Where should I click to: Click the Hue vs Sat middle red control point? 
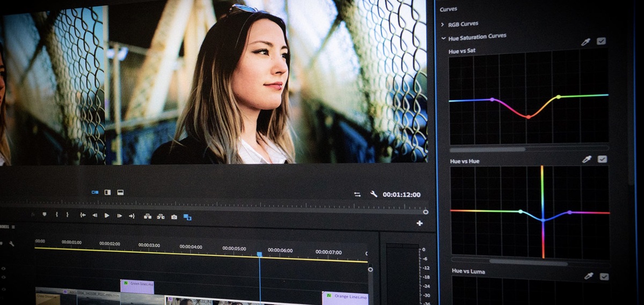528,117
